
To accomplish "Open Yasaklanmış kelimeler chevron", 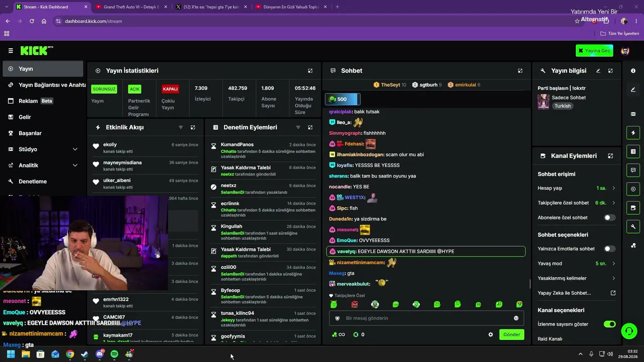I will click(x=613, y=279).
